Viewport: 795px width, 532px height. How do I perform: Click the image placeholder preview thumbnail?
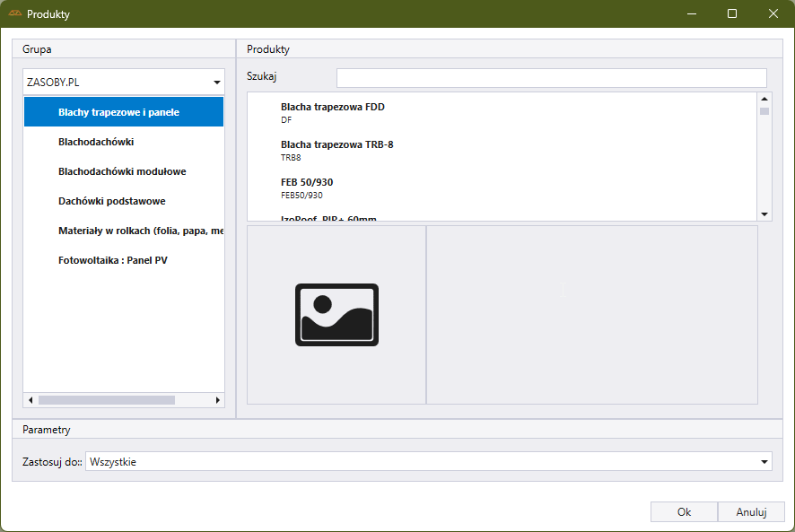click(x=336, y=315)
